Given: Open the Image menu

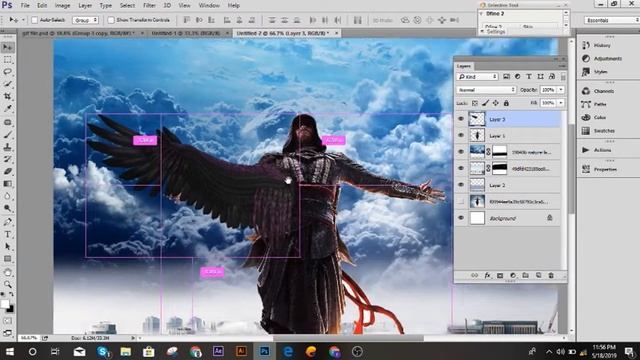Looking at the screenshot, I should (62, 5).
